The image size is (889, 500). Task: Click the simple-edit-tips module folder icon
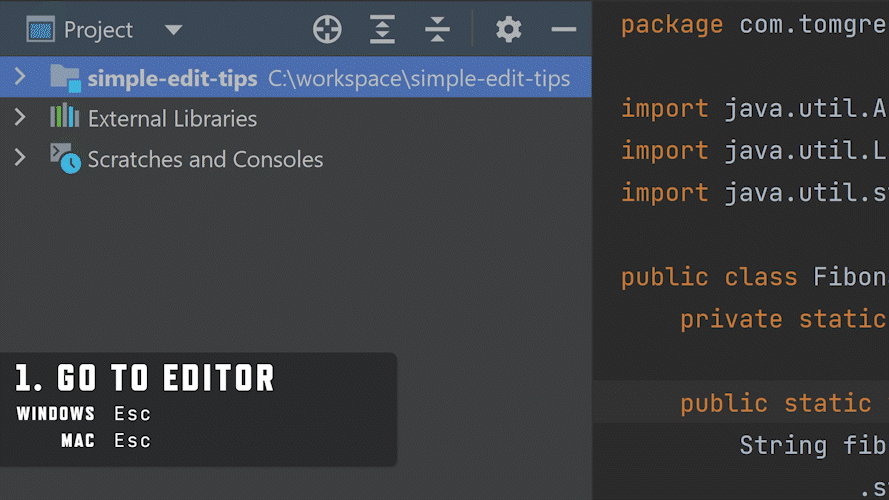click(65, 78)
